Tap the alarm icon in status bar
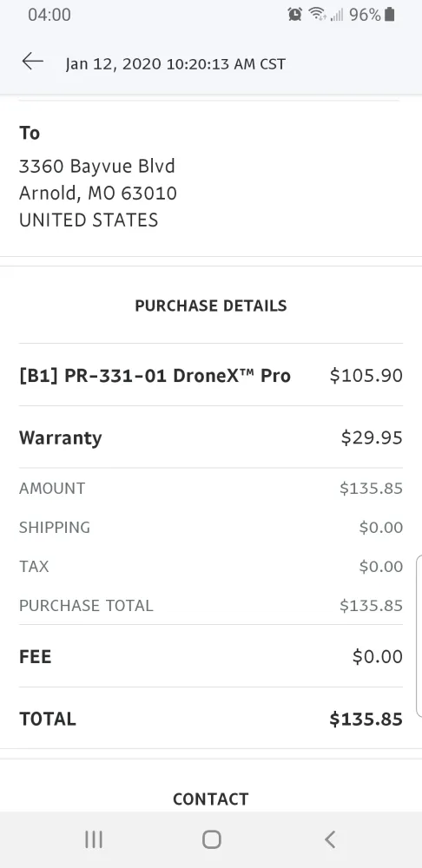The height and width of the screenshot is (868, 422). click(x=294, y=15)
